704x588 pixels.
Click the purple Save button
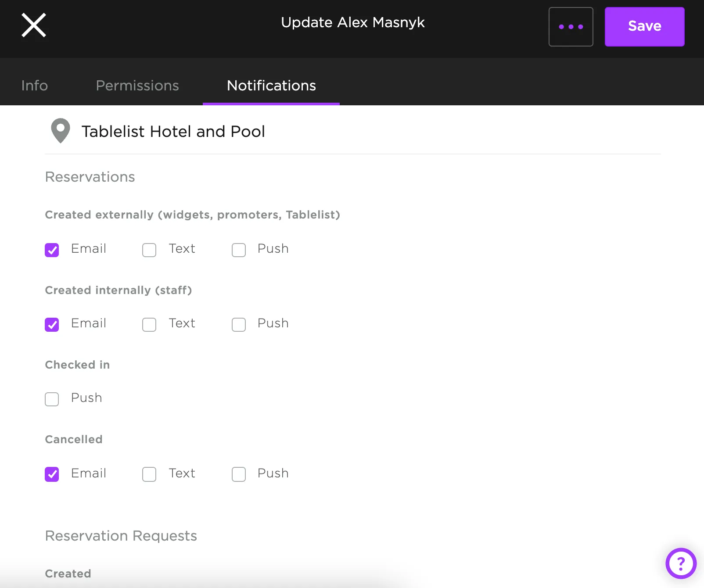click(x=644, y=27)
